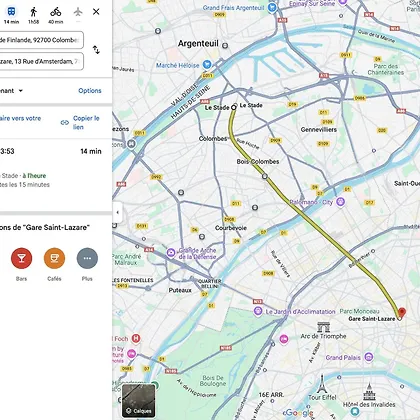
Task: Select the Tour Eiffel landmark icon
Action: click(322, 384)
